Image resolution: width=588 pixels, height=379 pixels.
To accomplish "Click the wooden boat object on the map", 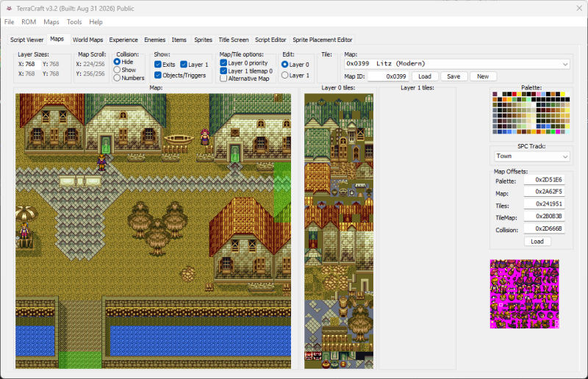I will (x=179, y=140).
